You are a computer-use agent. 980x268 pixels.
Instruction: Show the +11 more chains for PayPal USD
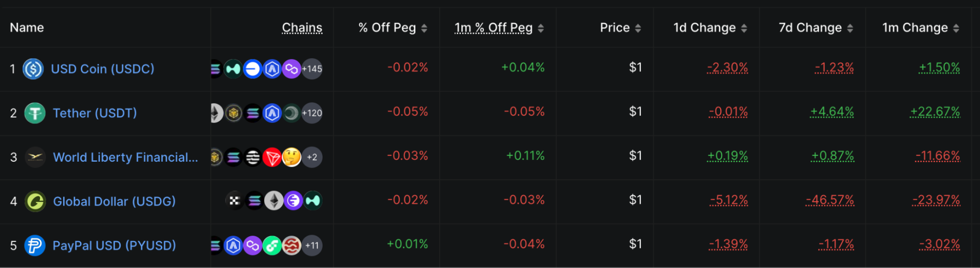tap(312, 245)
